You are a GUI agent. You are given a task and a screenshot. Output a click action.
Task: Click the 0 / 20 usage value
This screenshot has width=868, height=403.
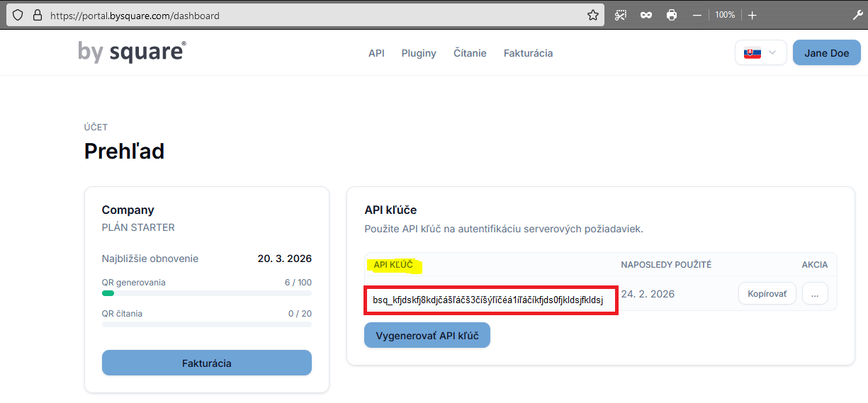[x=300, y=314]
